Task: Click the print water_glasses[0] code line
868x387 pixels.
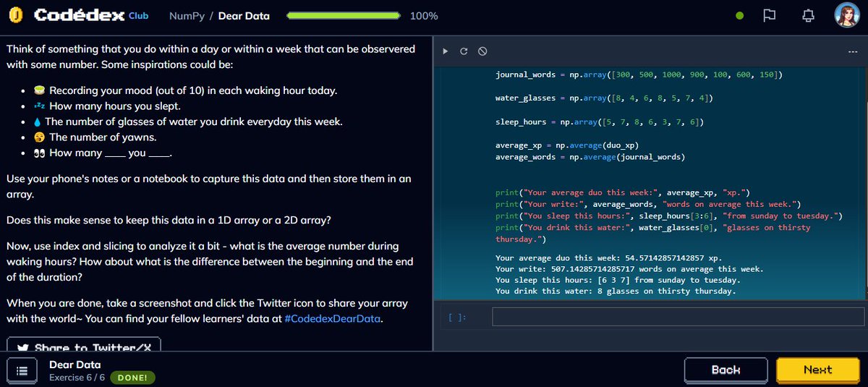Action: (653, 233)
